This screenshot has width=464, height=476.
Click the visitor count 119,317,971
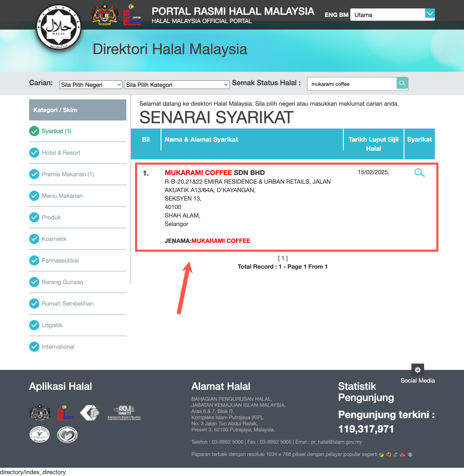click(366, 429)
